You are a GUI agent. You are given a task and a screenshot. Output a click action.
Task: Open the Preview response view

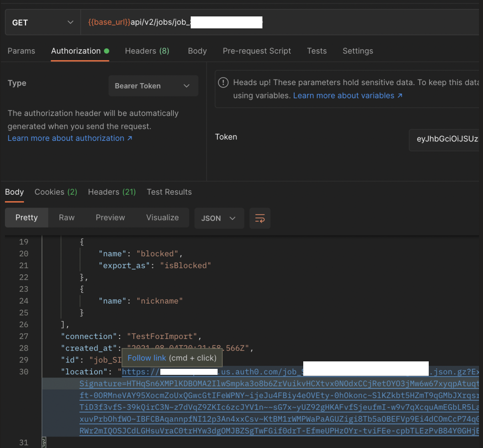click(110, 218)
